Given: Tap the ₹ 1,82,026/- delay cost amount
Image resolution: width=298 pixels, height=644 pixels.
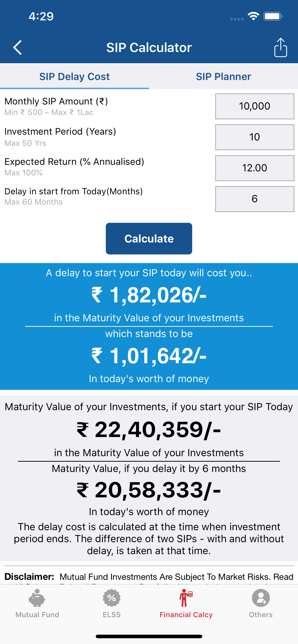Looking at the screenshot, I should (x=149, y=295).
